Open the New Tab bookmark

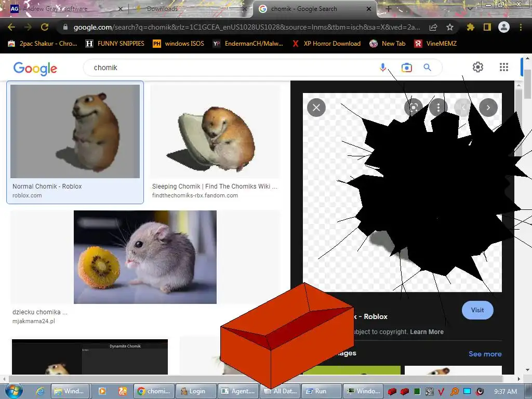click(388, 44)
